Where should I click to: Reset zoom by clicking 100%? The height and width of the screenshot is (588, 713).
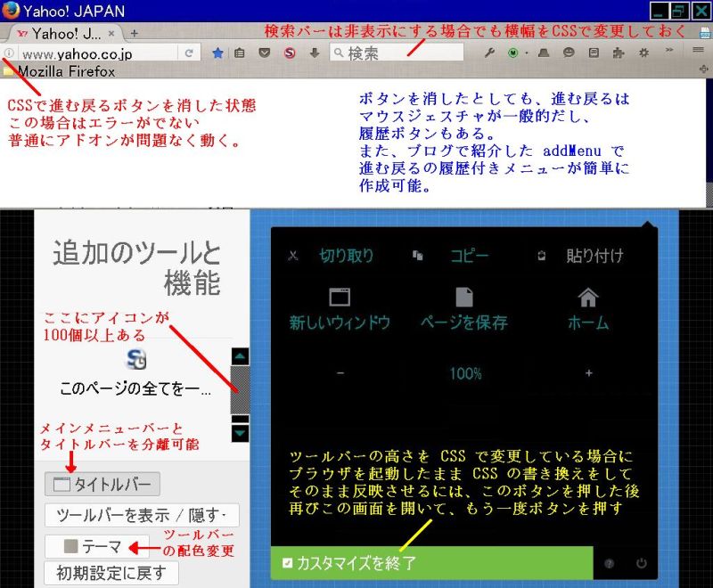tap(465, 373)
